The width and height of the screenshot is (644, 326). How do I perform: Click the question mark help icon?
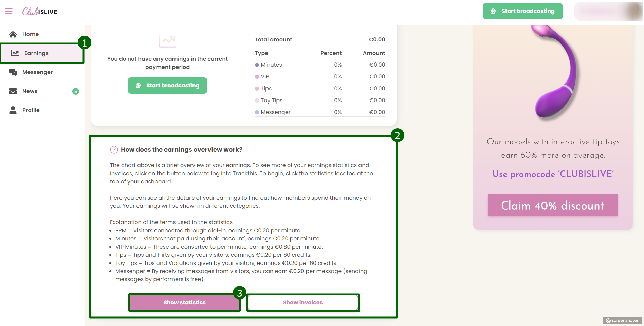[114, 150]
